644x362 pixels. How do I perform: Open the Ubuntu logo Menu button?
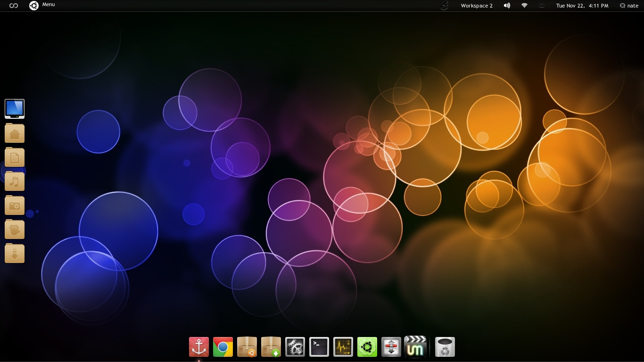42,5
